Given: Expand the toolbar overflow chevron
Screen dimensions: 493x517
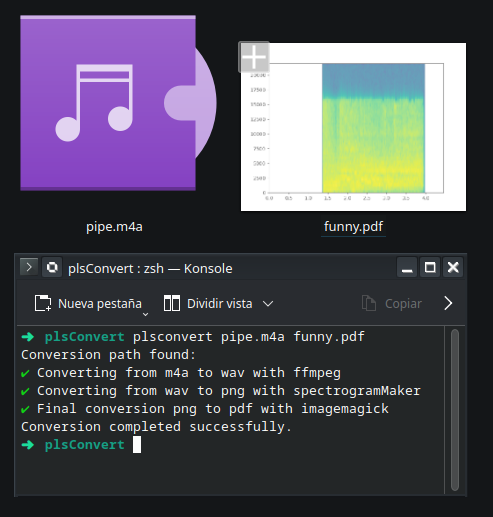Looking at the screenshot, I should [448, 303].
